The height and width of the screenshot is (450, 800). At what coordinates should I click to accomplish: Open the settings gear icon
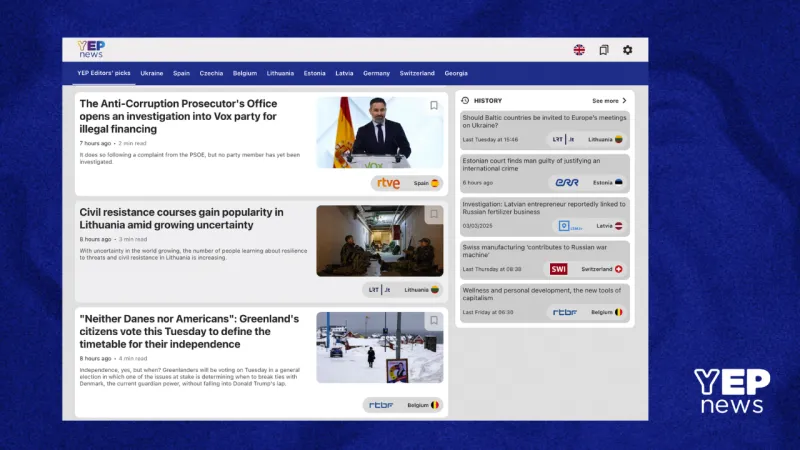click(628, 50)
